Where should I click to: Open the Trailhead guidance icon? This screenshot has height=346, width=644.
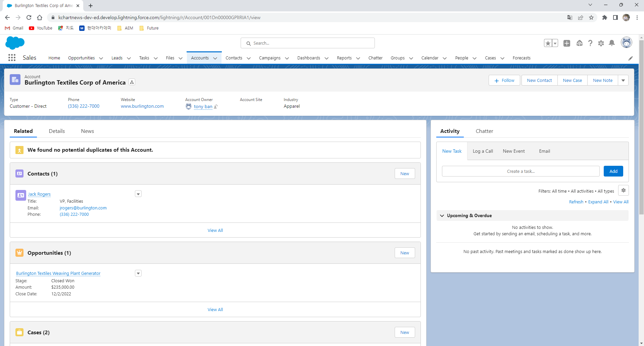580,43
